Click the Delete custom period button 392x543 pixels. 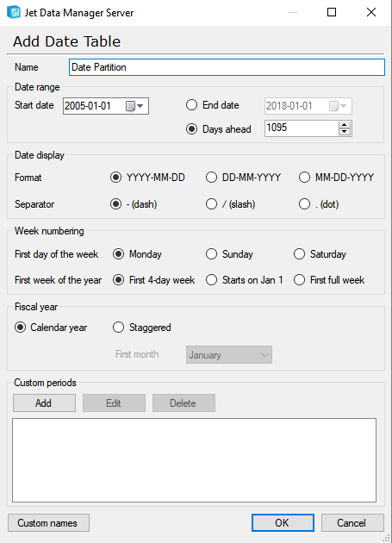click(184, 403)
